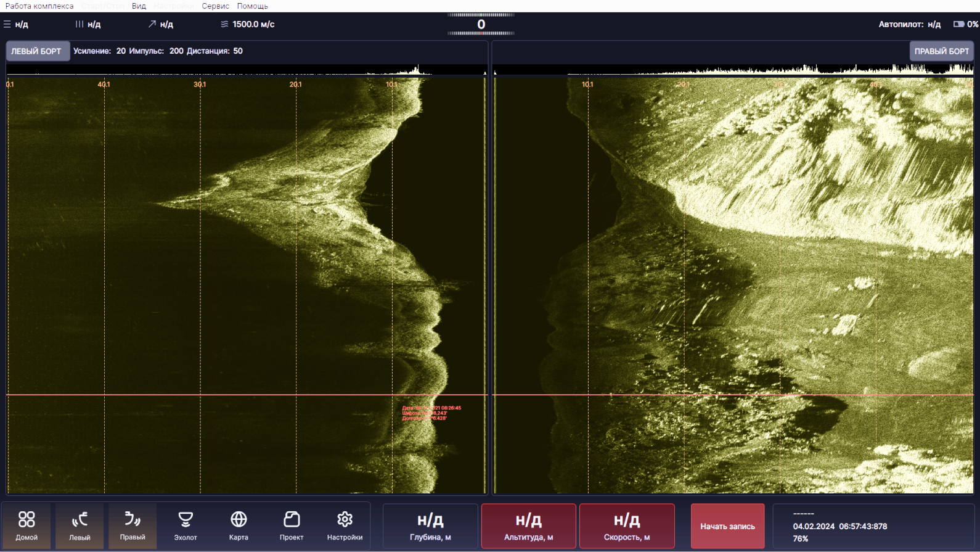Open the Вид menu

point(139,6)
